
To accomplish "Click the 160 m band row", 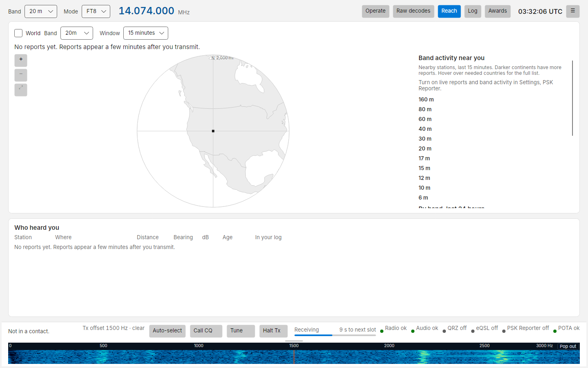I will pos(426,99).
